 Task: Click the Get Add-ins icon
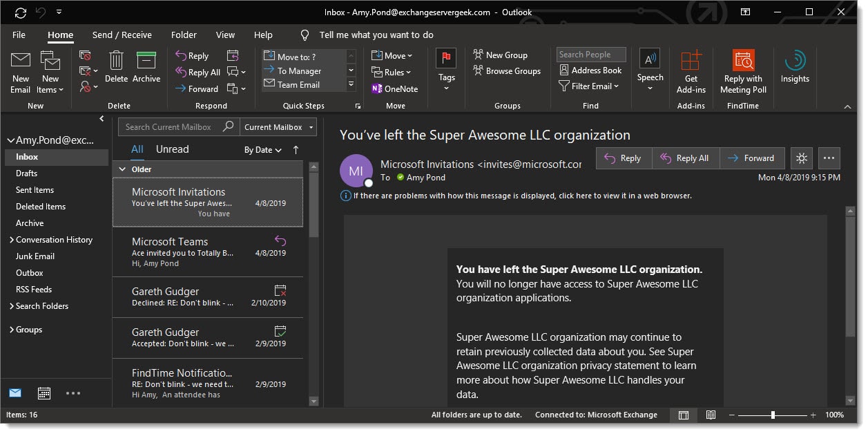tap(691, 61)
